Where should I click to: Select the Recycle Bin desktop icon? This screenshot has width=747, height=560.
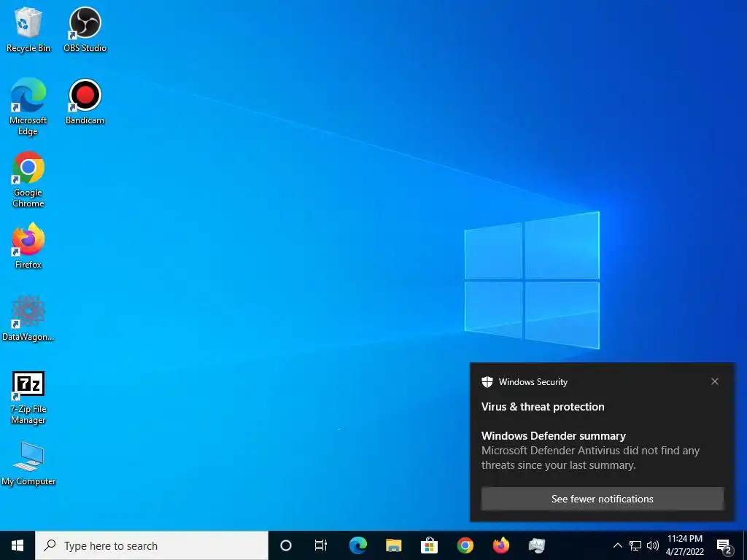[28, 29]
